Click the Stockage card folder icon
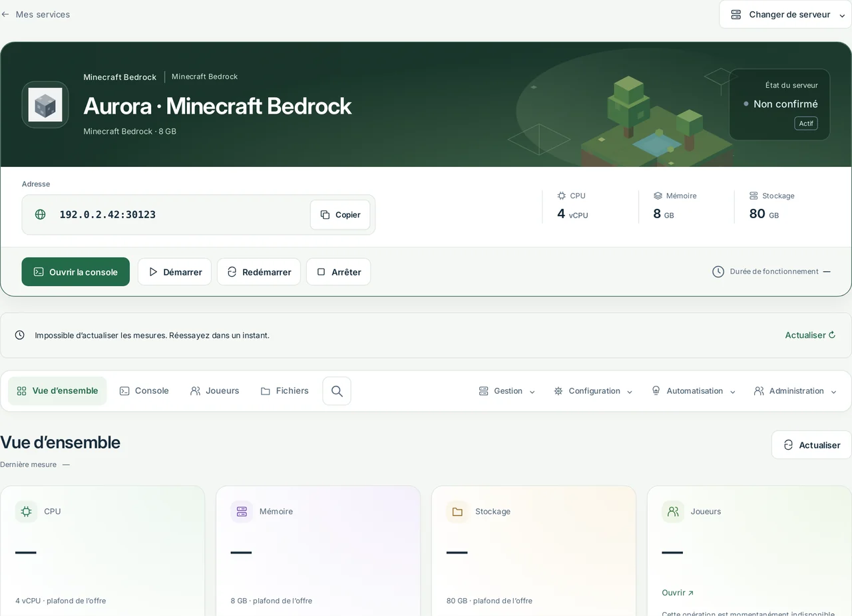 457,512
